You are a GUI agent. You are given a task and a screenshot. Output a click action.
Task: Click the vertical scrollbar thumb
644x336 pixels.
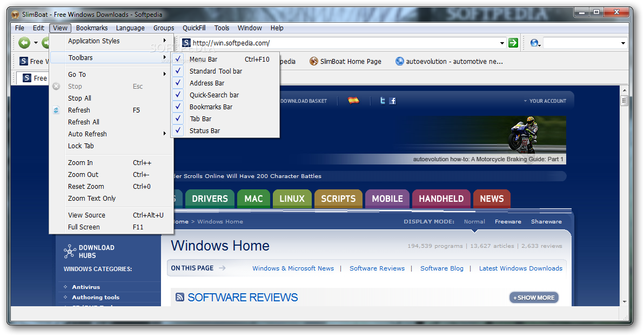625,100
